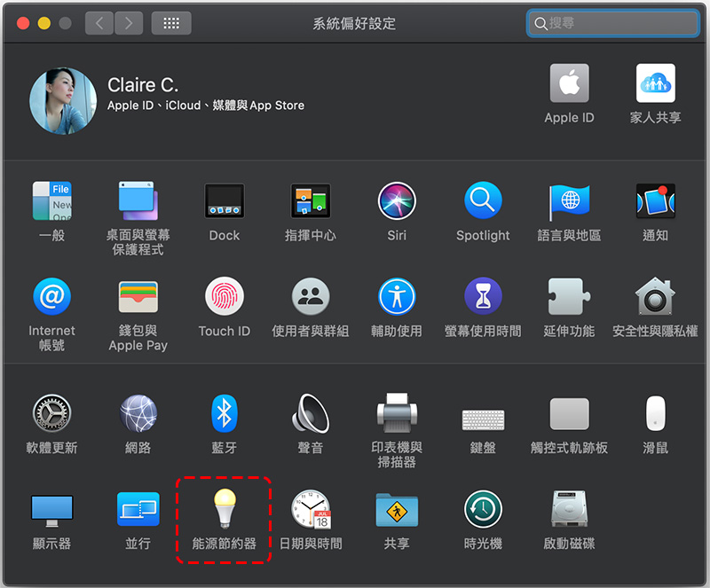This screenshot has width=710, height=588.
Task: Open 共享 (Sharing) preferences
Action: click(x=397, y=510)
